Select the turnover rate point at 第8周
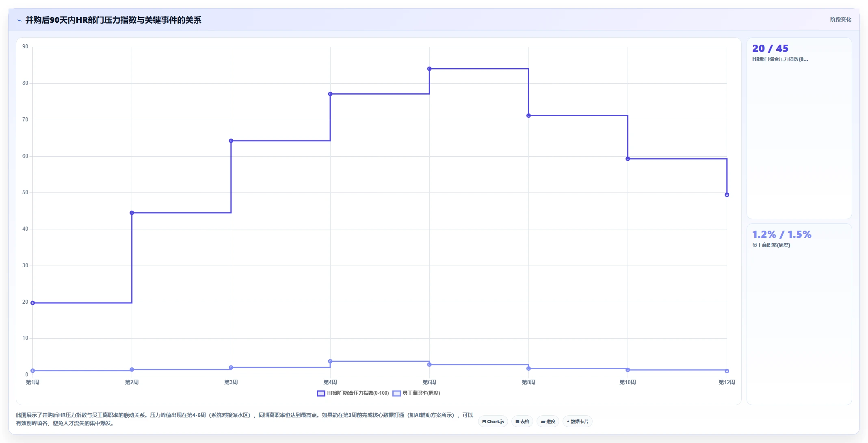The width and height of the screenshot is (868, 443). point(528,369)
